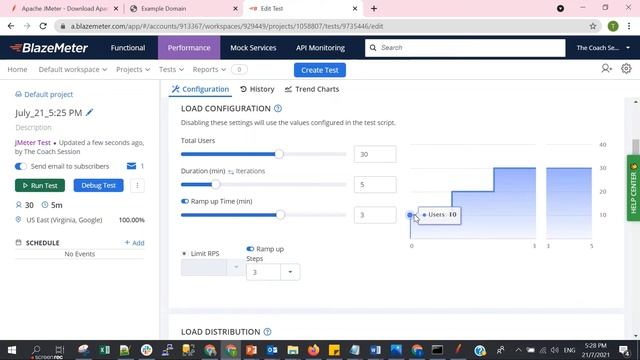Click the Debug Test button
This screenshot has width=640, height=360.
click(x=98, y=185)
